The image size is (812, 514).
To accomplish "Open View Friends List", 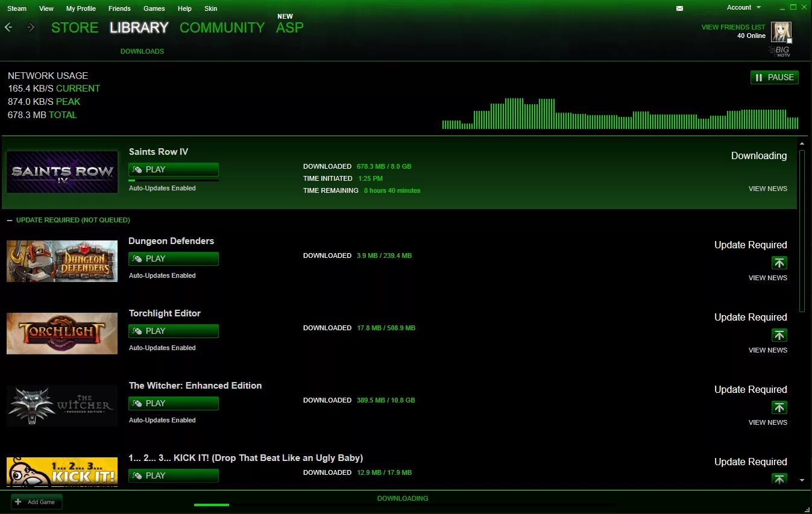I will coord(733,27).
